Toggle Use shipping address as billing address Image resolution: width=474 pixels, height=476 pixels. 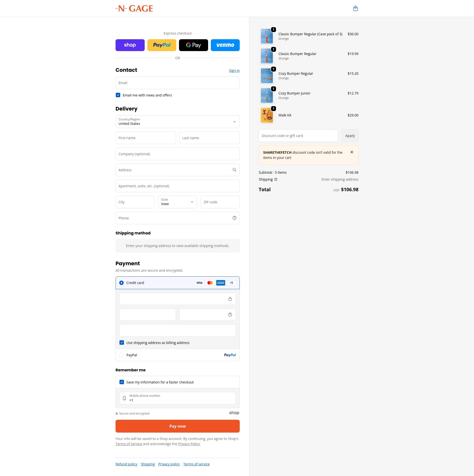tap(122, 343)
